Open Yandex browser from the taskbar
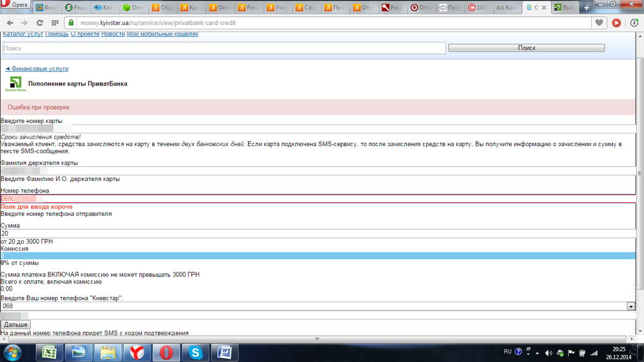The image size is (644, 362). pyautogui.click(x=137, y=352)
